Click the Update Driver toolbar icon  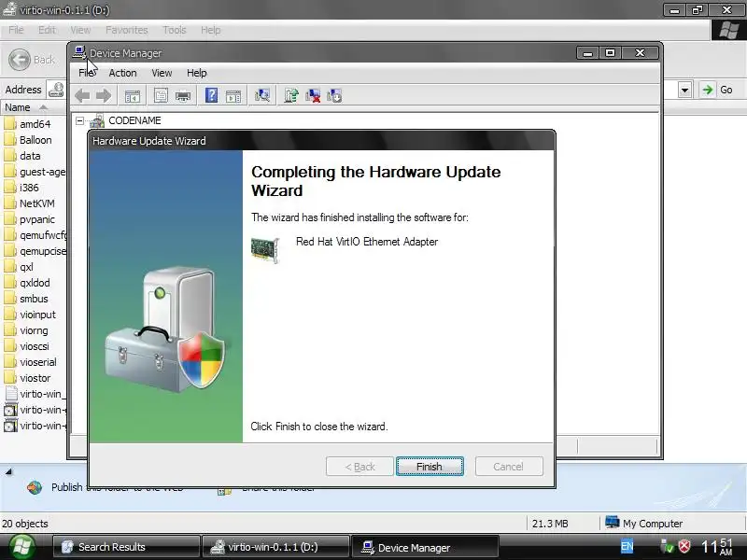point(291,95)
